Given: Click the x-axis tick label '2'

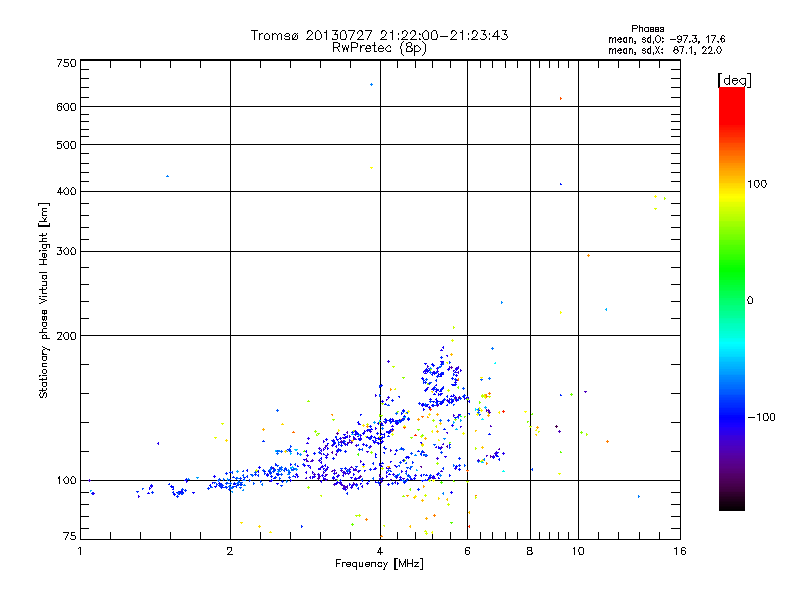Looking at the screenshot, I should [x=230, y=551].
